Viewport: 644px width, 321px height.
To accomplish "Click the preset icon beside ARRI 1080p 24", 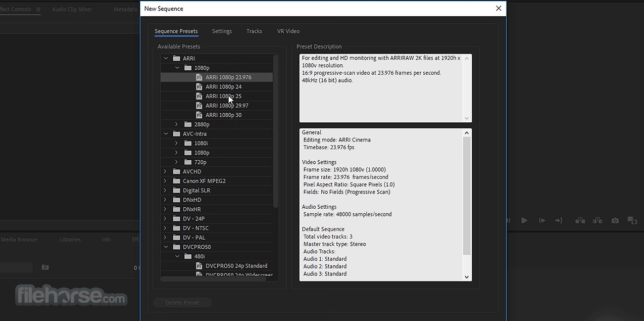I will click(x=199, y=87).
